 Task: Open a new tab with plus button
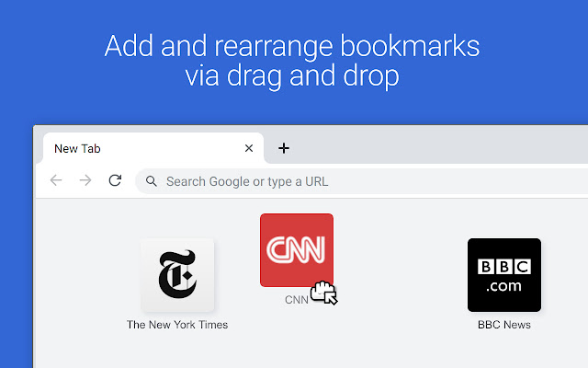click(284, 148)
